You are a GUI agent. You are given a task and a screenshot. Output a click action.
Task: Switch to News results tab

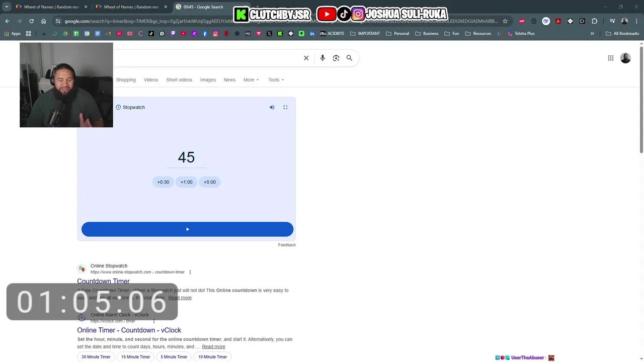[229, 80]
